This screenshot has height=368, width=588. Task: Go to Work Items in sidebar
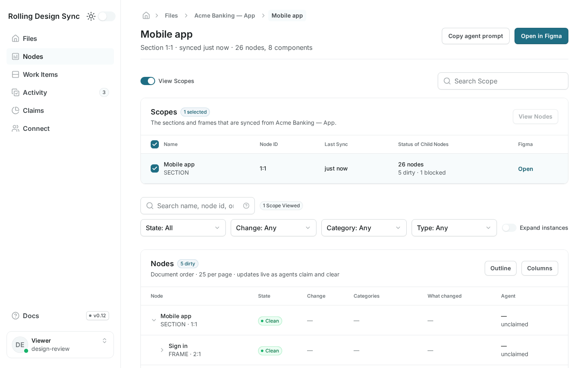(x=60, y=74)
